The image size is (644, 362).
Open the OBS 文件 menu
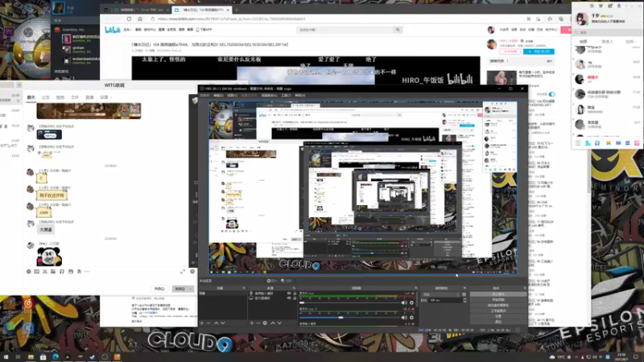[204, 96]
